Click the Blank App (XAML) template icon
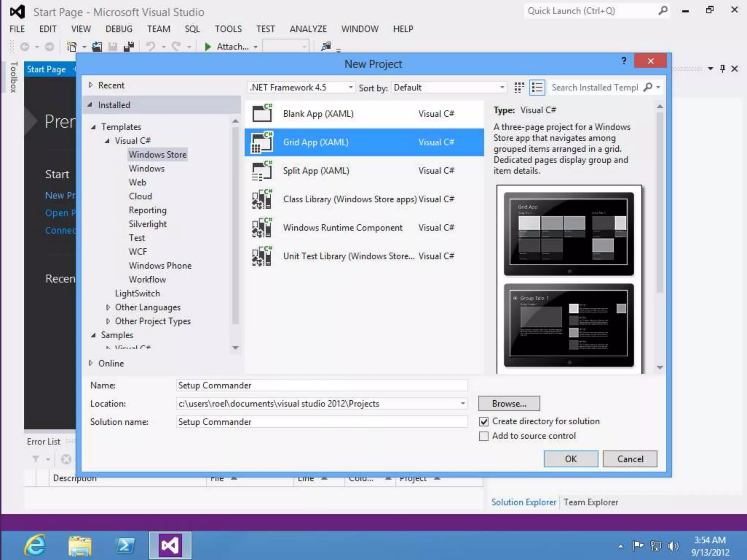 point(262,114)
